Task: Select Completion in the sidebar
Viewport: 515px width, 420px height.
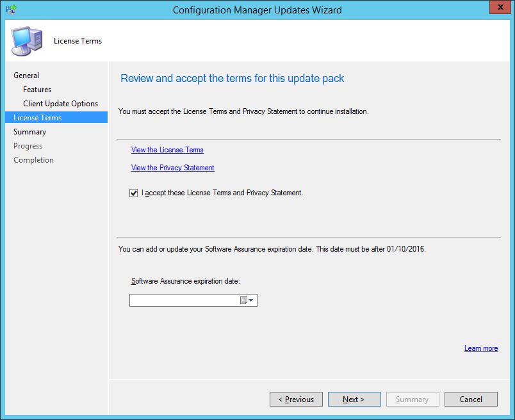Action: [x=33, y=159]
